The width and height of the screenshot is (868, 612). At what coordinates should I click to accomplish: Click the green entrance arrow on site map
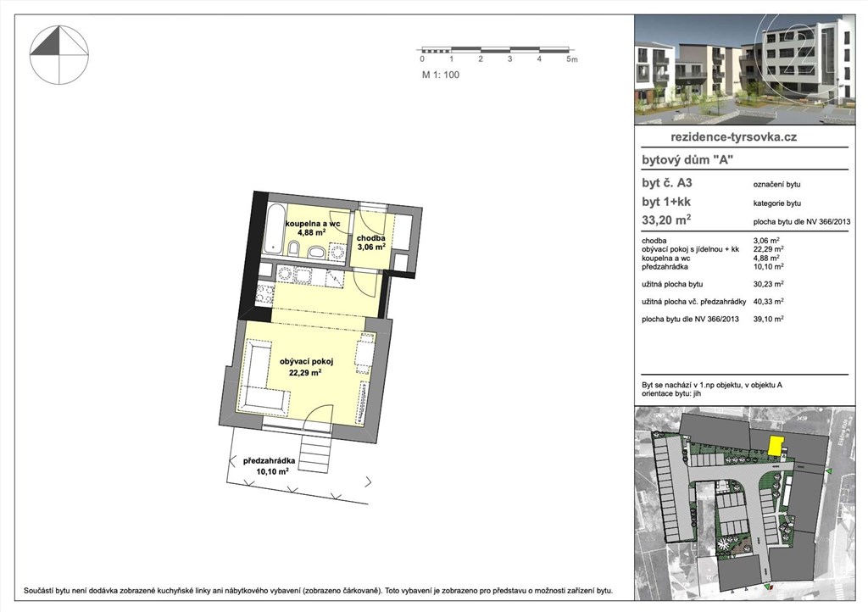[829, 471]
